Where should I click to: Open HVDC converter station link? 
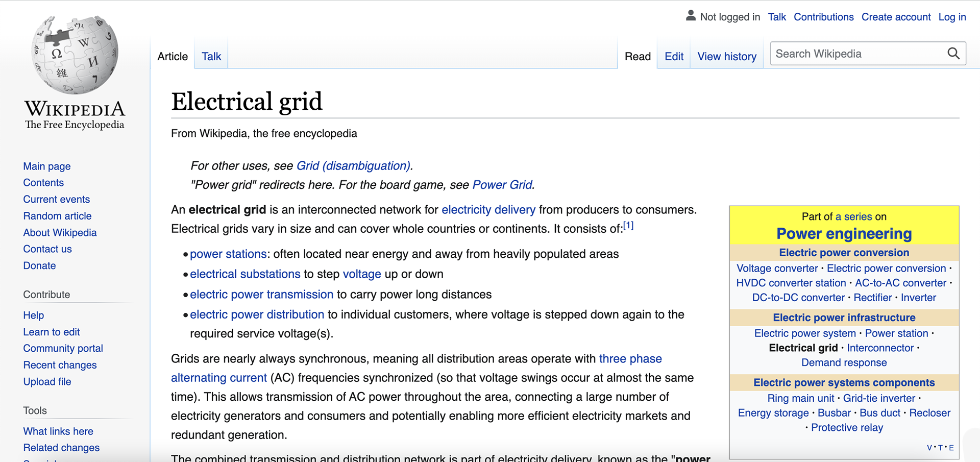tap(791, 283)
